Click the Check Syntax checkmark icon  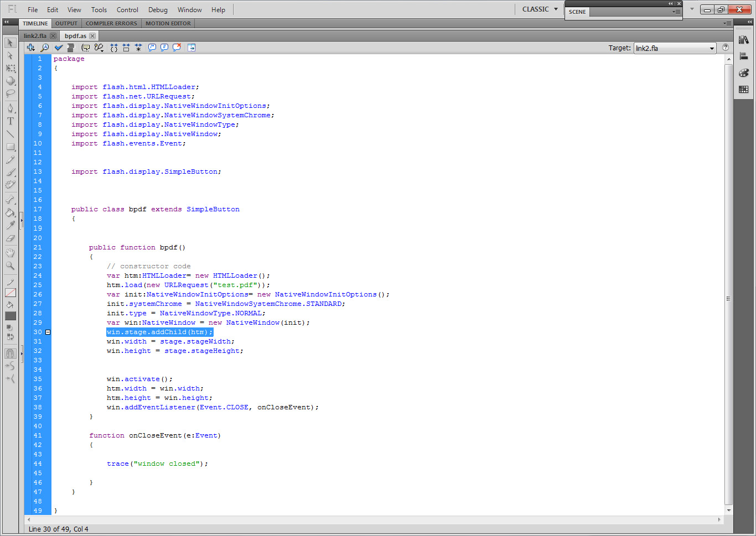[x=59, y=48]
